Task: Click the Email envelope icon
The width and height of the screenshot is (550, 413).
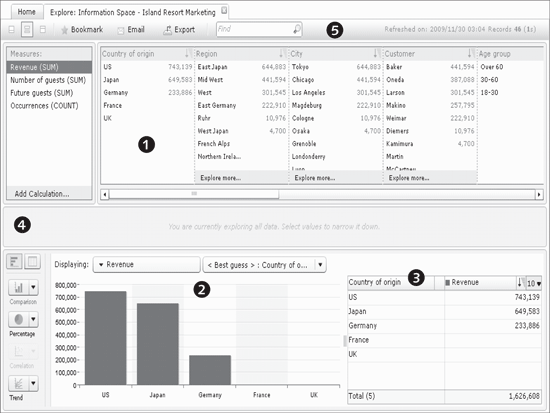Action: [x=121, y=31]
